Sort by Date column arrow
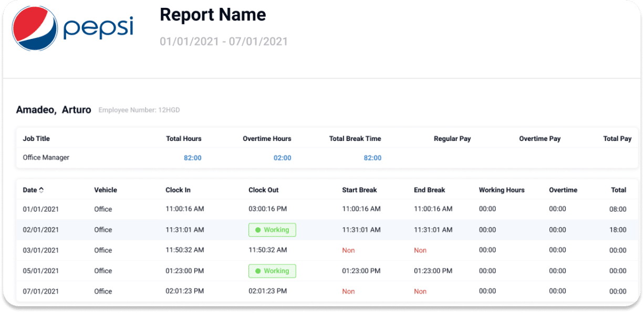This screenshot has height=313, width=644. pos(41,190)
